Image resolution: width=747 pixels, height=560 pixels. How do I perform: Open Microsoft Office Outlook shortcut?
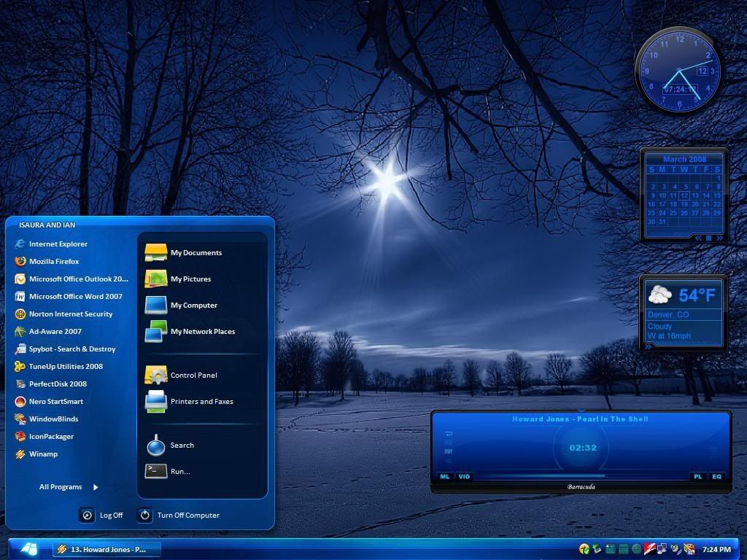(71, 279)
